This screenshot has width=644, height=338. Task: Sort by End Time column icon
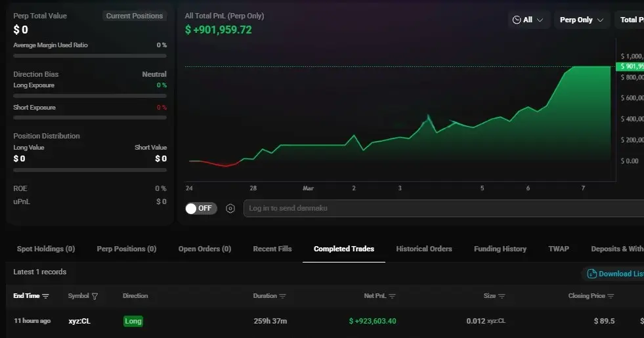tap(45, 296)
